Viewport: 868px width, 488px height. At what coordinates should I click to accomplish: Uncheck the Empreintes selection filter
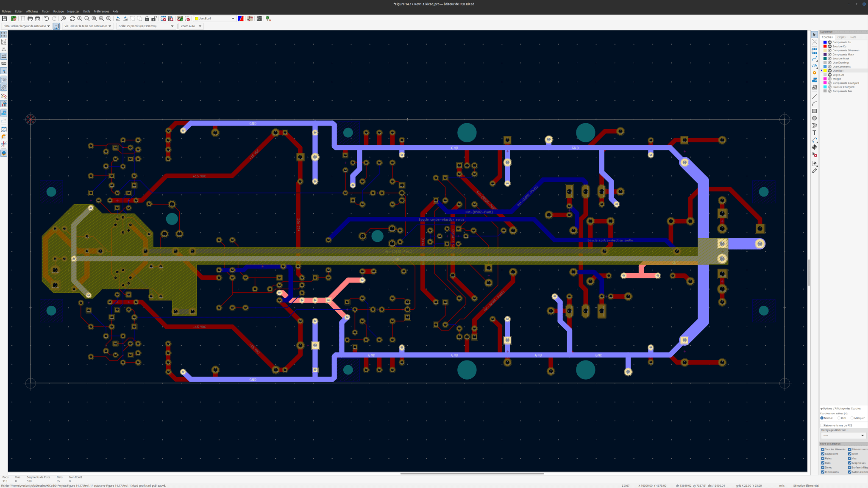823,454
